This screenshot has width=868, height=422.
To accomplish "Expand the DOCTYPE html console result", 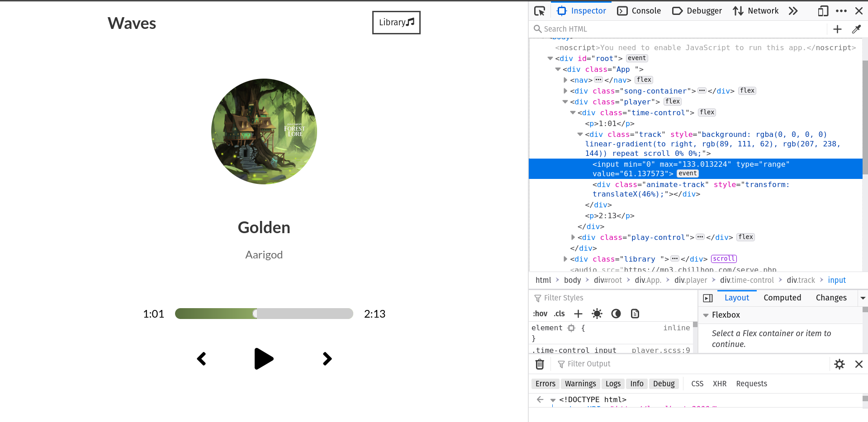I will [553, 400].
